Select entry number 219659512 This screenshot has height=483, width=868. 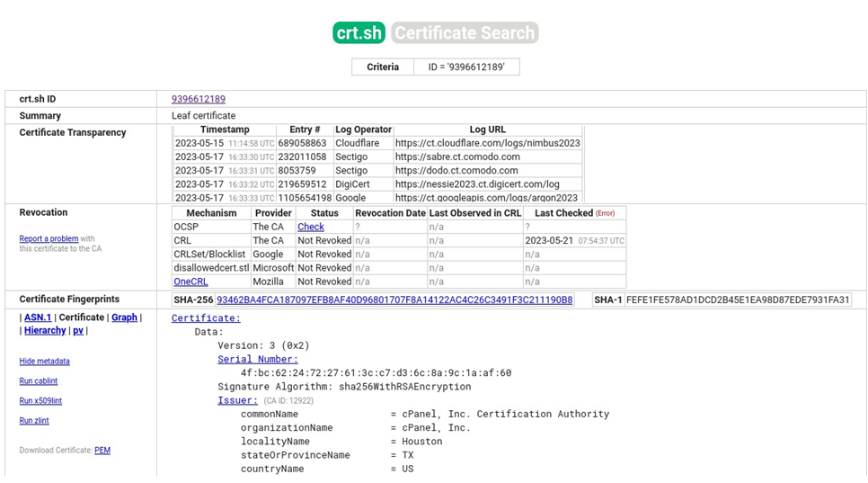(x=302, y=184)
